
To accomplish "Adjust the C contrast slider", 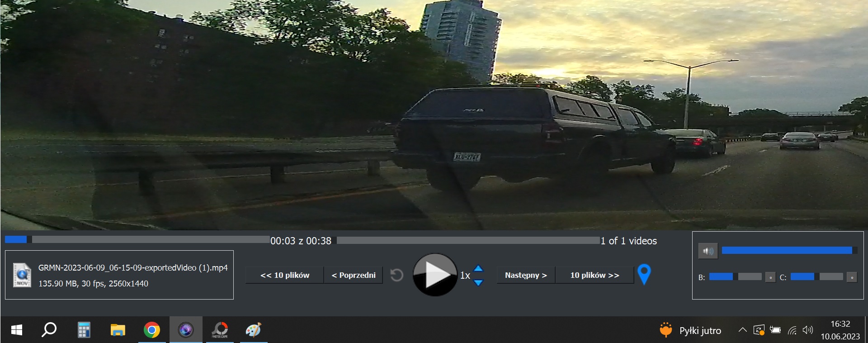I will click(x=816, y=277).
